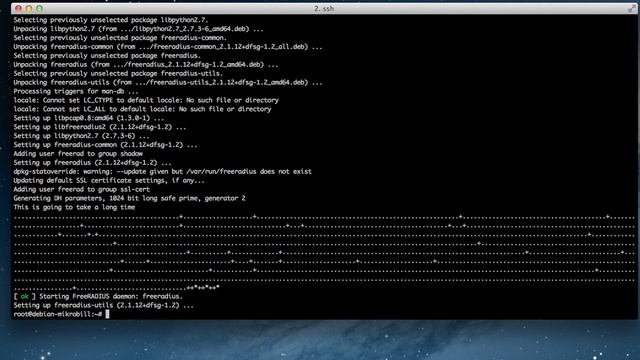Click 'locale: Cannot set LC_ALL' line

click(x=142, y=109)
